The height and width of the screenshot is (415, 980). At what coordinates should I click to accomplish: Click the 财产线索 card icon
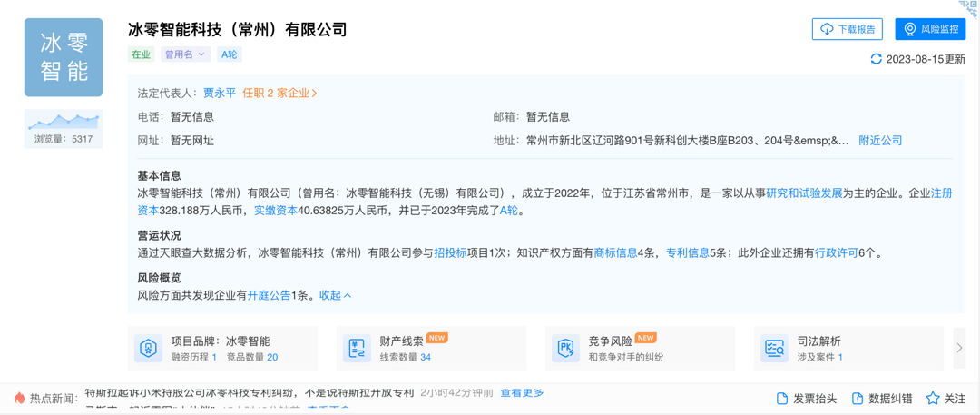pos(357,348)
